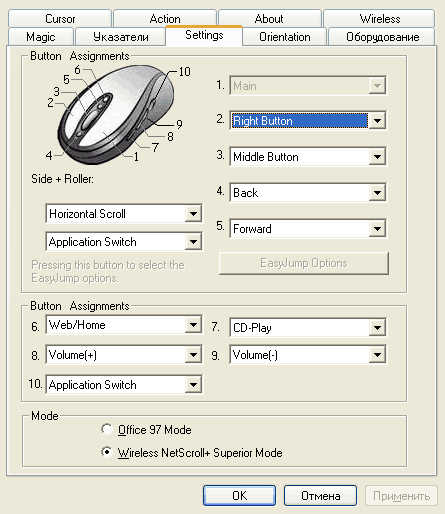Image resolution: width=445 pixels, height=514 pixels.
Task: Select Wireless NetScroll+ Superior Mode radio button
Action: (x=107, y=452)
